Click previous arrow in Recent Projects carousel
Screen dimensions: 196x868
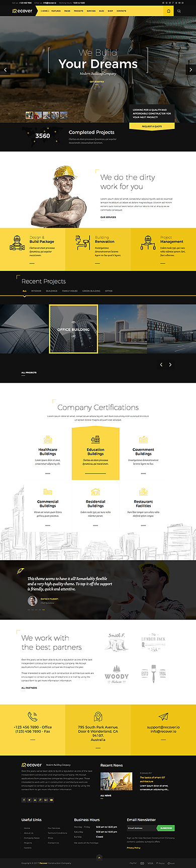(x=161, y=364)
